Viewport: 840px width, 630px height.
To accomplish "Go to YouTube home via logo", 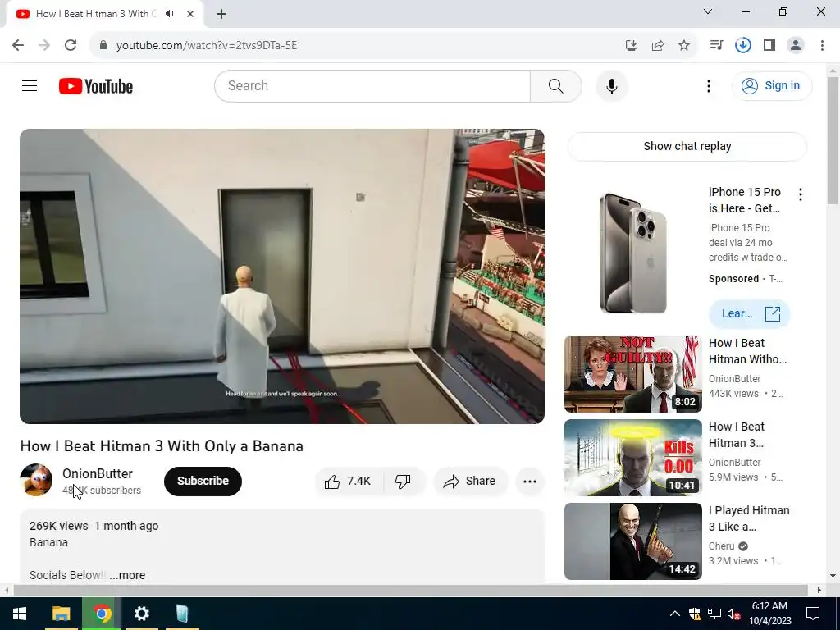I will tap(96, 86).
